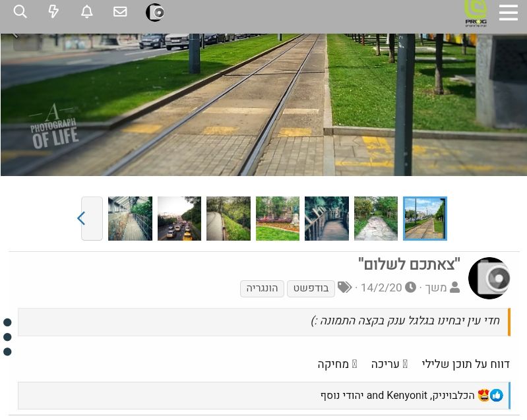Image resolution: width=527 pixels, height=420 pixels.
Task: Click מחיקה delete link
Action: 338,364
